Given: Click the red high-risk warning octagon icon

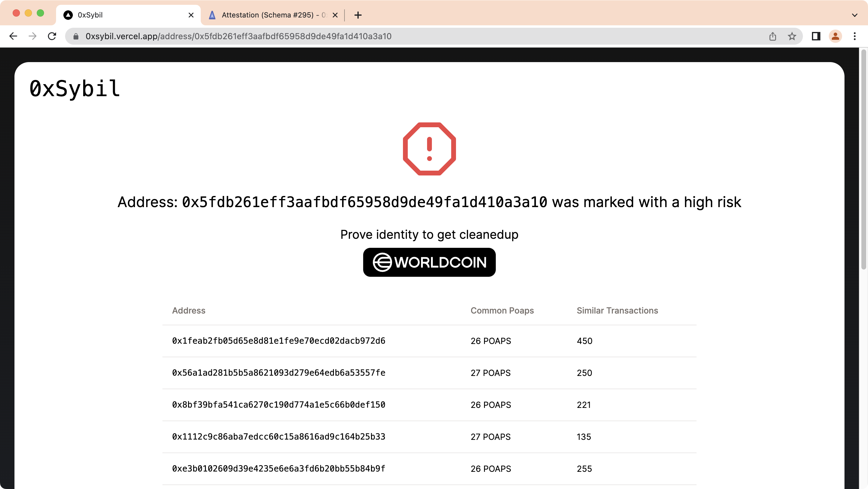Looking at the screenshot, I should [429, 149].
